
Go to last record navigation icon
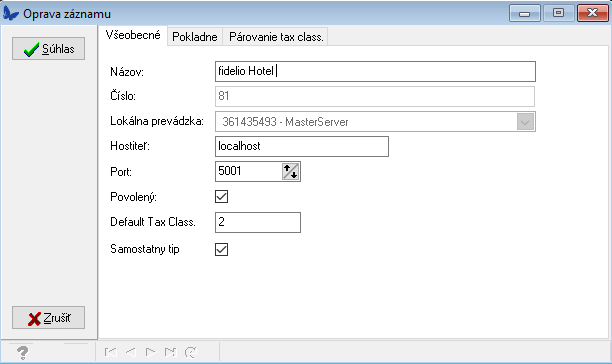(170, 352)
